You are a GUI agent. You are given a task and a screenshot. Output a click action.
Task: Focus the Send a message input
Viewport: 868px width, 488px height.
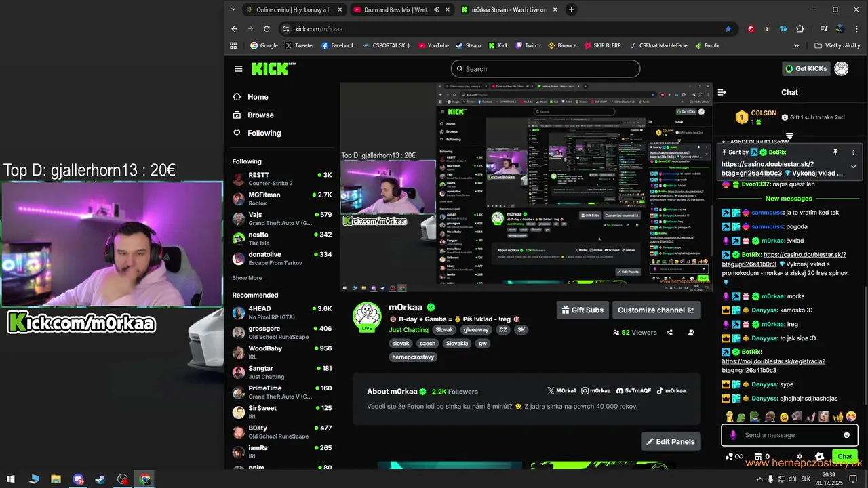tap(789, 435)
